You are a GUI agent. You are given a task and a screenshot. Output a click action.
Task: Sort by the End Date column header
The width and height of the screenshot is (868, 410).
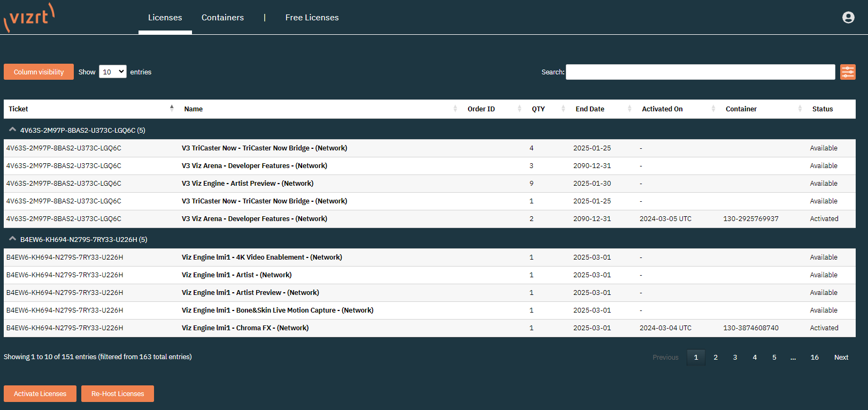(x=589, y=109)
